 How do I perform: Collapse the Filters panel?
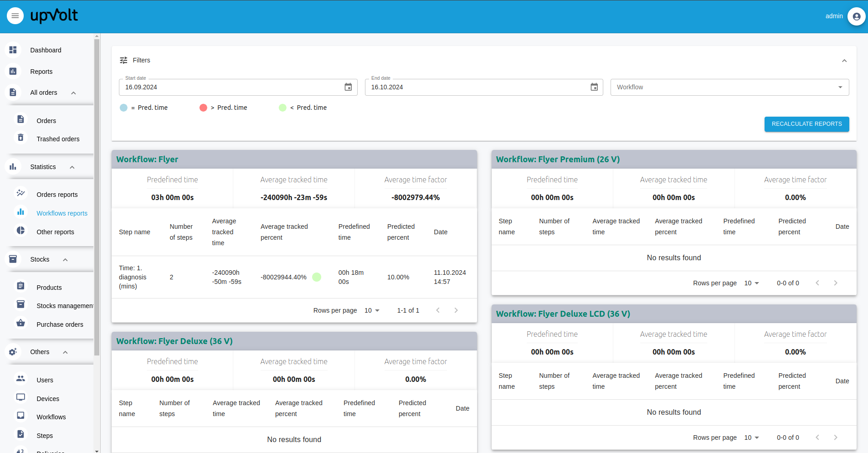[x=844, y=61]
